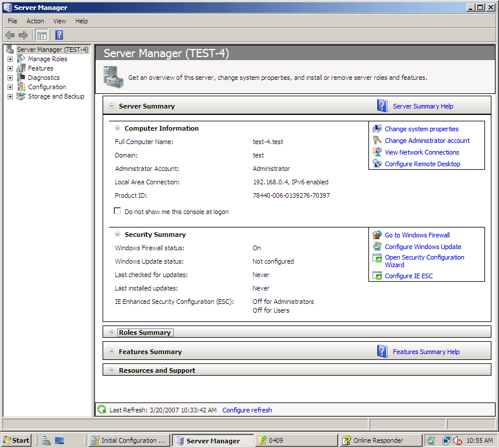Click the Change system properties icon
Image resolution: width=499 pixels, height=448 pixels.
click(377, 129)
